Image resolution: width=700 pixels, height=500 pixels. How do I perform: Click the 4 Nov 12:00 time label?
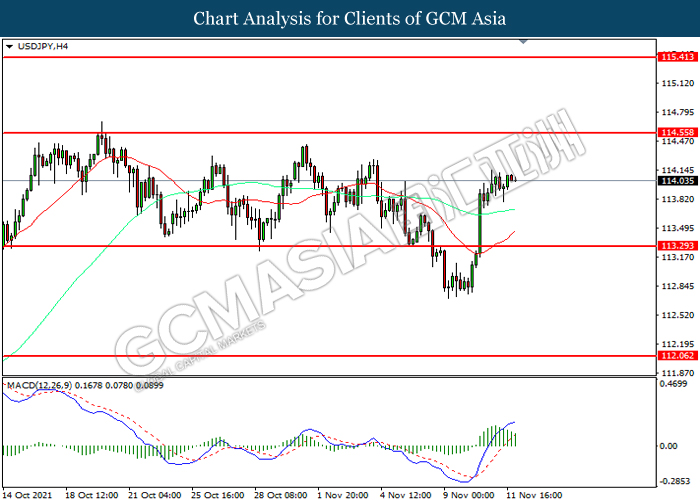click(x=406, y=495)
